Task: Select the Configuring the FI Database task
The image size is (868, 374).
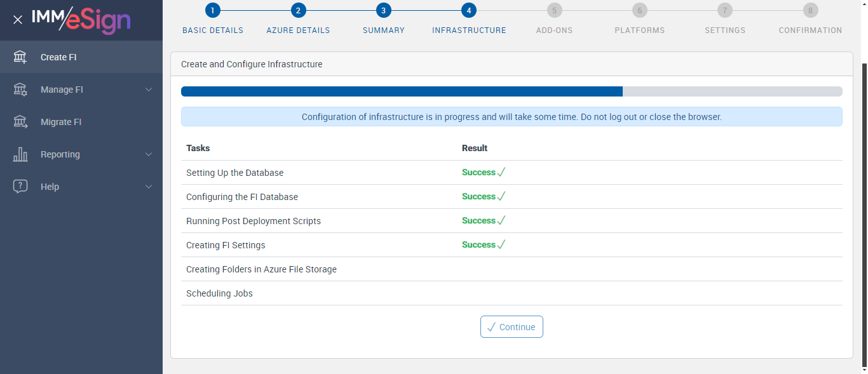Action: 242,197
